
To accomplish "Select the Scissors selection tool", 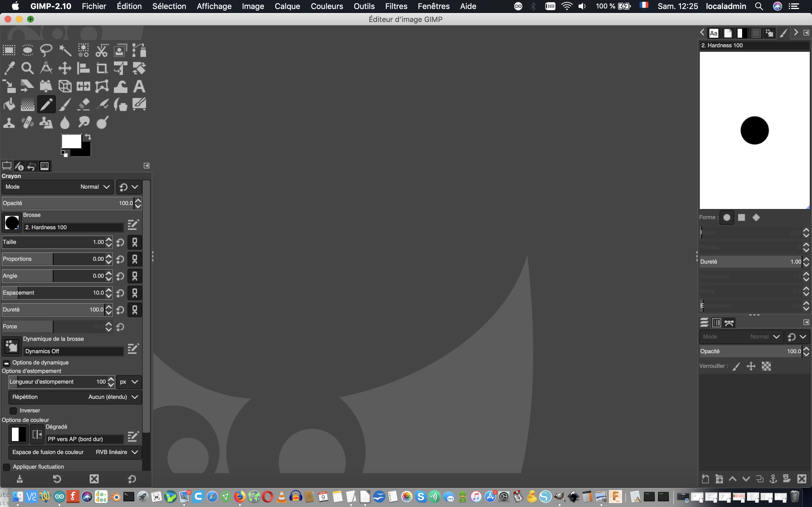I will 101,50.
